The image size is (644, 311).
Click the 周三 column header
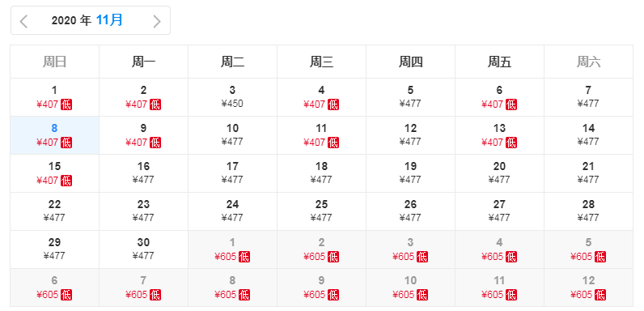click(x=321, y=62)
